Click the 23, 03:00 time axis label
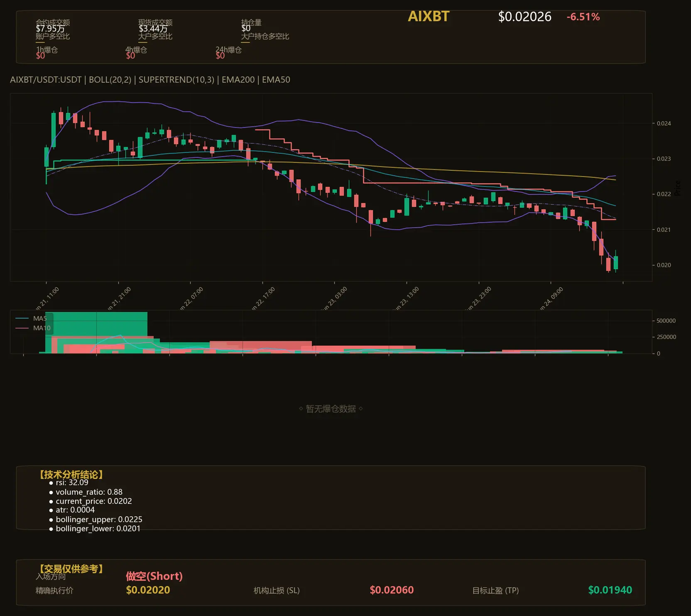The image size is (691, 616). pos(335,299)
